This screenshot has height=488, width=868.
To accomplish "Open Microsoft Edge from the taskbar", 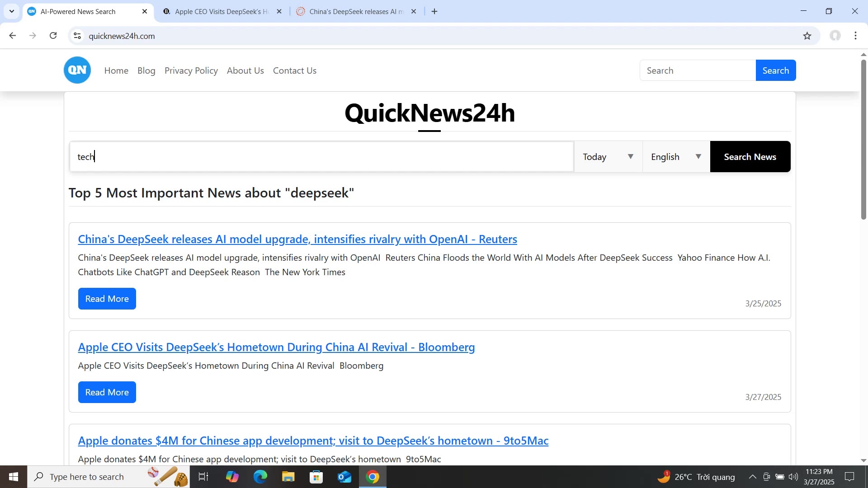I will [260, 477].
